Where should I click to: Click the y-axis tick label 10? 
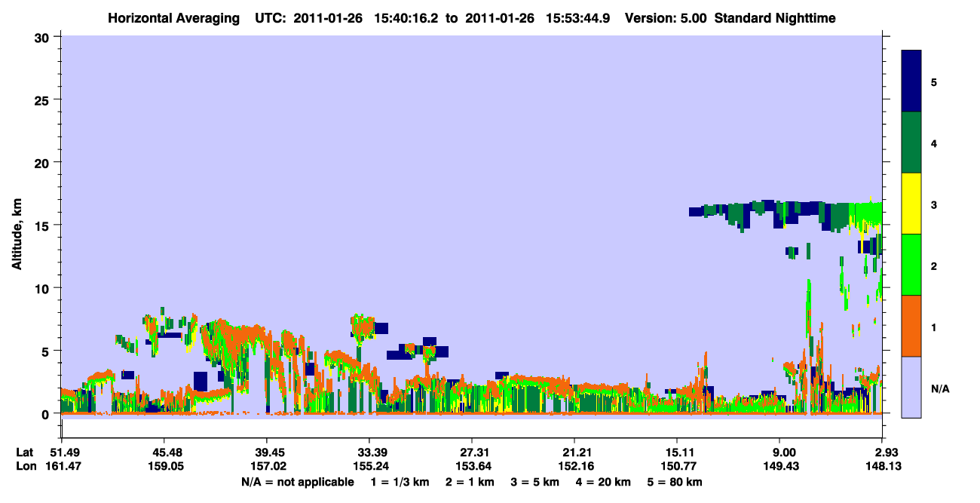tap(44, 288)
